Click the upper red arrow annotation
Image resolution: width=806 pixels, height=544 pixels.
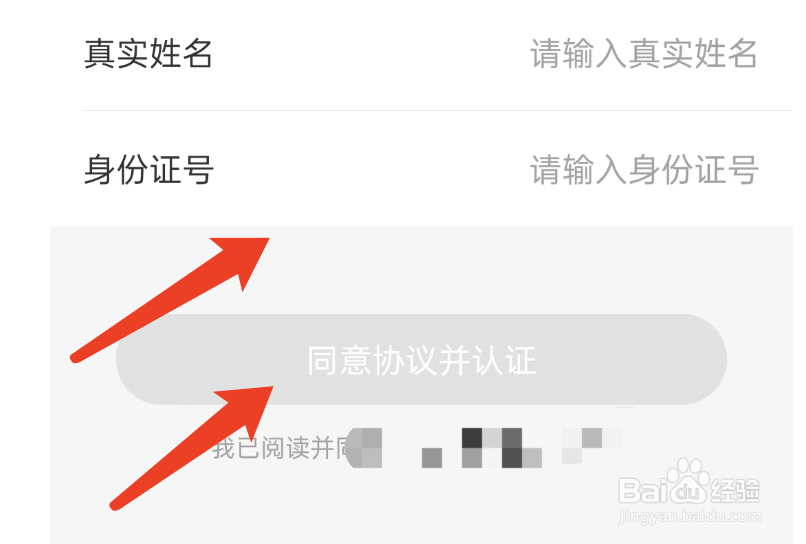pyautogui.click(x=170, y=300)
